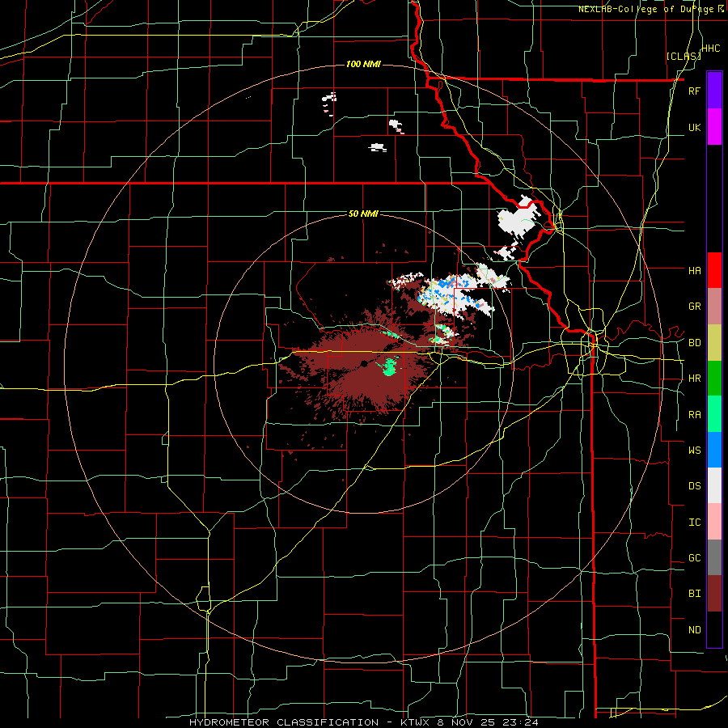Image resolution: width=728 pixels, height=728 pixels.
Task: Select the GR salmon legend swatch
Action: [714, 307]
